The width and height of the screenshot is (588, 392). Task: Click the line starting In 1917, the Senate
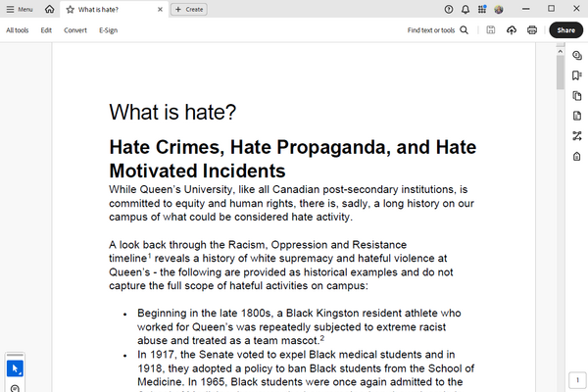point(296,355)
